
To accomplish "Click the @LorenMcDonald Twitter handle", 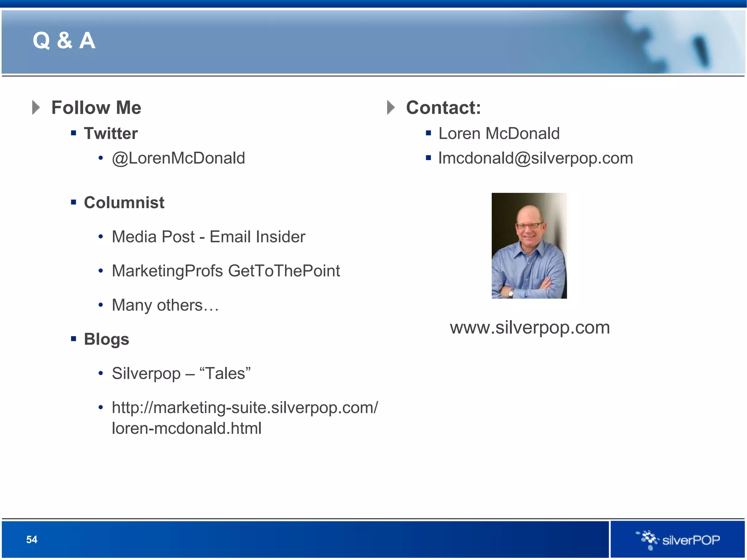I will [178, 158].
